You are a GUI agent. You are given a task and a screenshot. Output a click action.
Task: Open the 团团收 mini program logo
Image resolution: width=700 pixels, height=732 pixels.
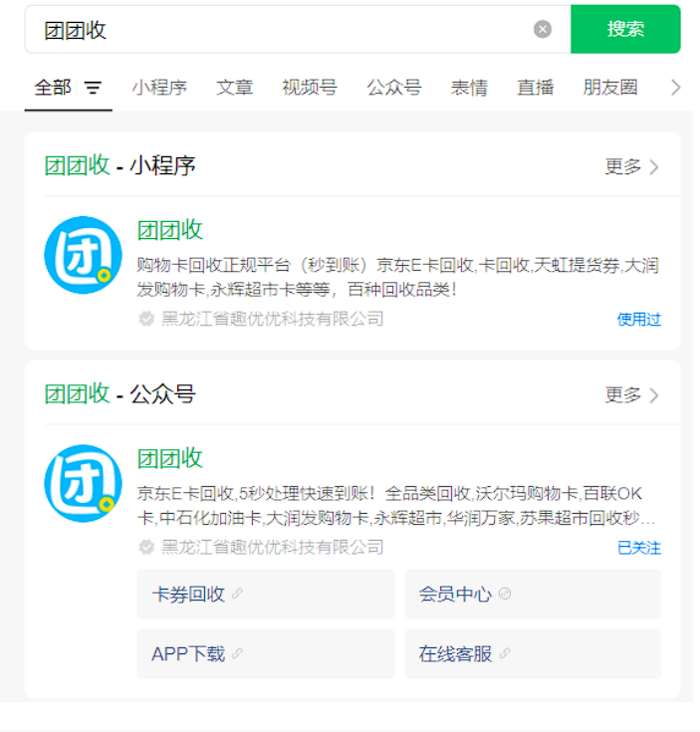coord(83,255)
